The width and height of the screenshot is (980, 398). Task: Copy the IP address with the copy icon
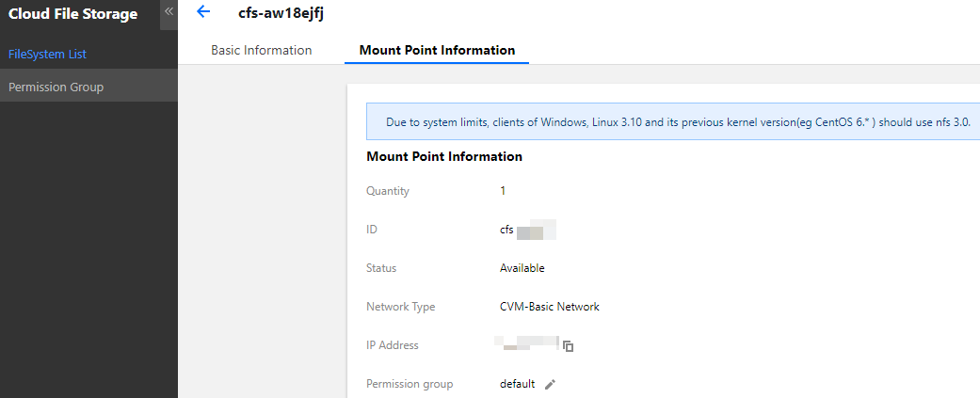point(568,346)
